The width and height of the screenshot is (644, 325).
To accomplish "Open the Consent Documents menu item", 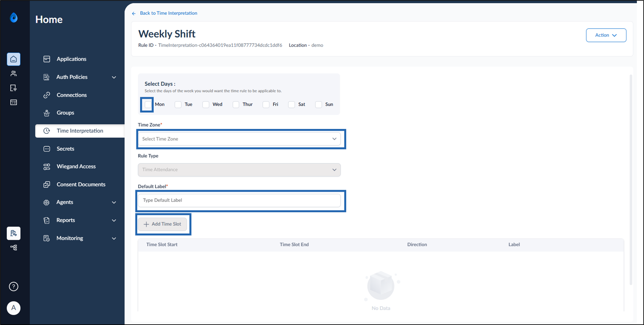I will [81, 185].
